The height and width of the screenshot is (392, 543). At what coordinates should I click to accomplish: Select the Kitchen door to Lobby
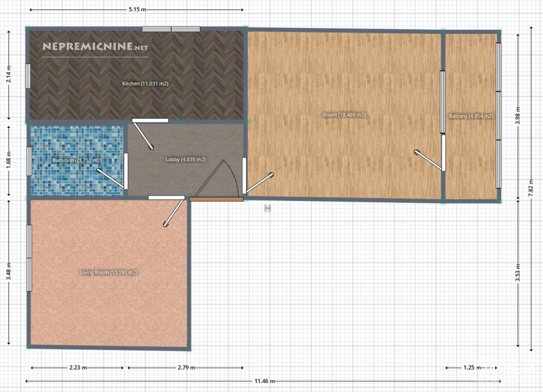pos(150,120)
